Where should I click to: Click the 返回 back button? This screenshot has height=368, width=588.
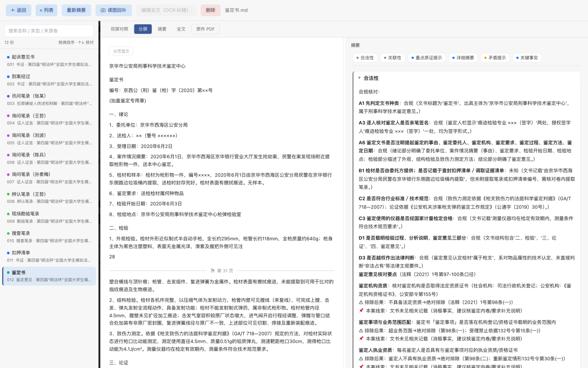pyautogui.click(x=18, y=10)
